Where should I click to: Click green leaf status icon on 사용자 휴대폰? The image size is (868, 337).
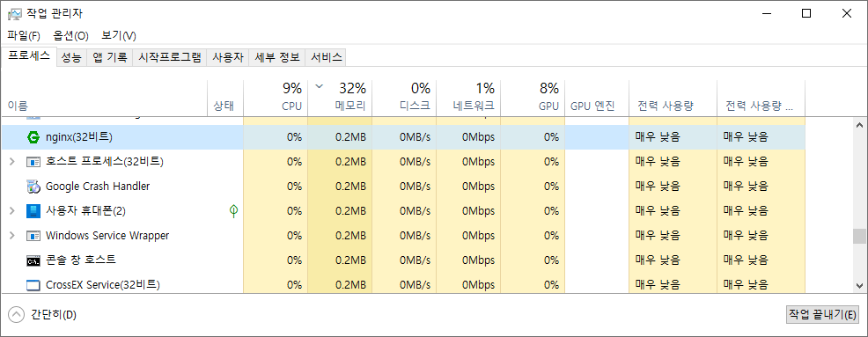(x=234, y=210)
